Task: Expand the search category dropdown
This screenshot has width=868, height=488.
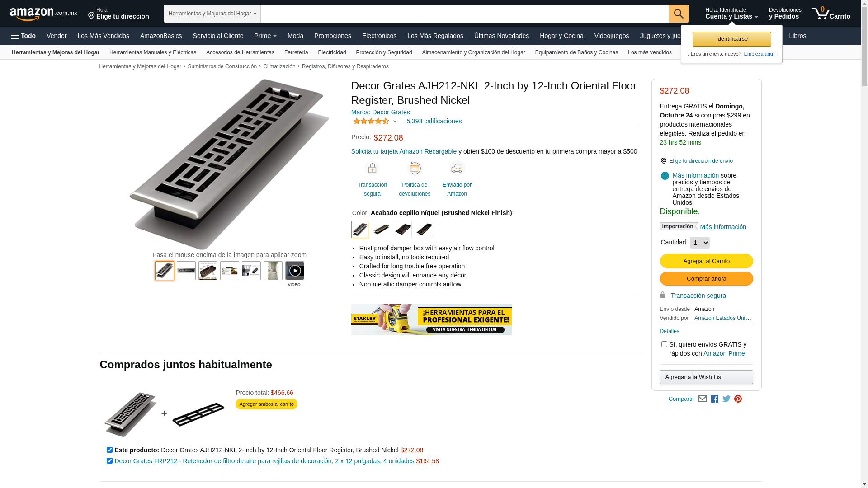Action: point(212,14)
